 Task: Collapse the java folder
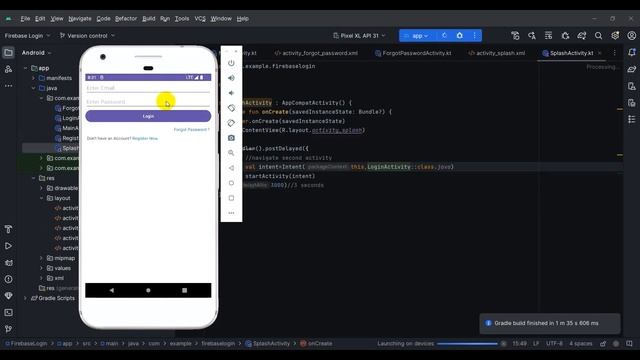33,88
